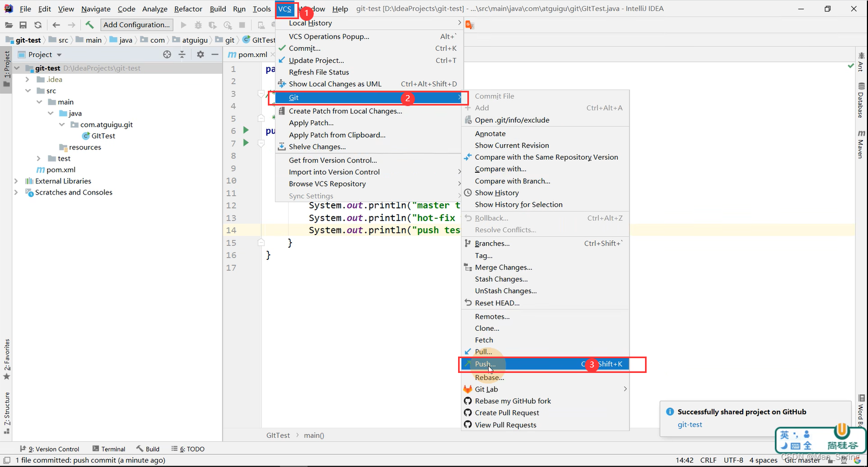Navigate forward with the right arrow icon

tap(72, 25)
